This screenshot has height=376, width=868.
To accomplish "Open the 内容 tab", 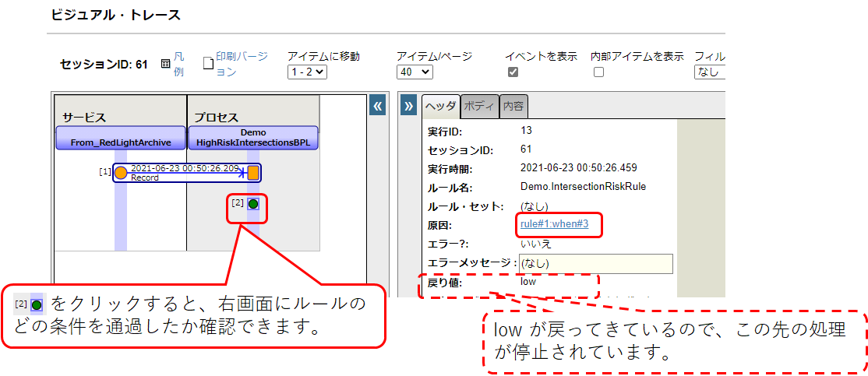I will [x=513, y=106].
